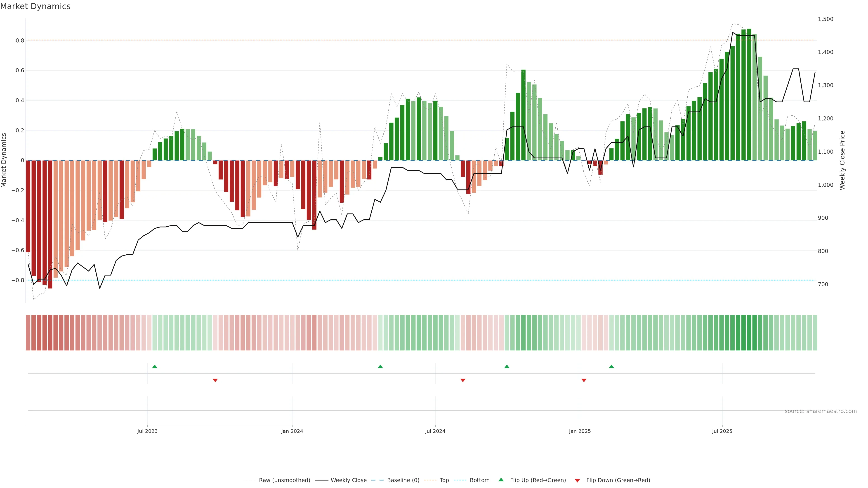Click the green flip-up marker before Jul 2024
868x488 pixels.
[380, 366]
